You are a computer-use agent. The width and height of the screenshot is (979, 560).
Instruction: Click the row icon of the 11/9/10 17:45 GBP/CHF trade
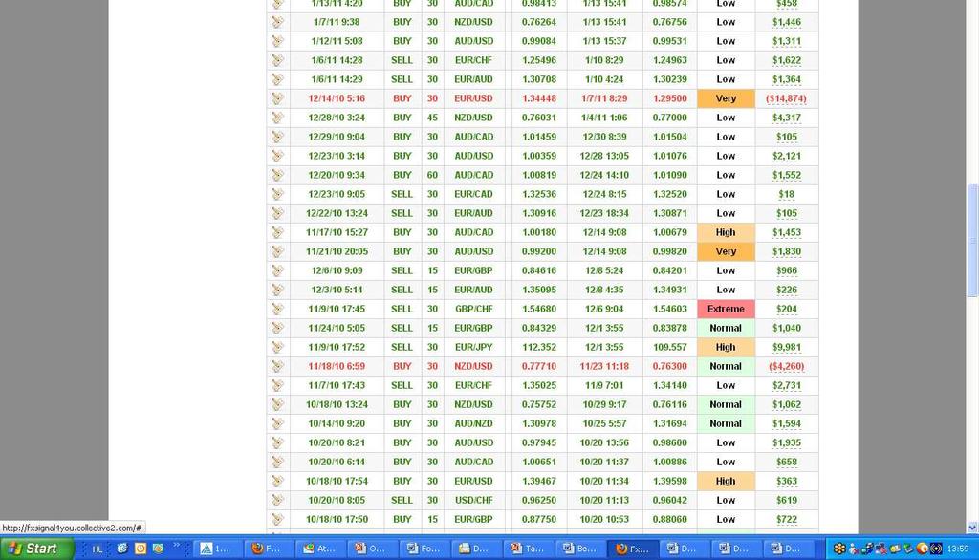278,309
